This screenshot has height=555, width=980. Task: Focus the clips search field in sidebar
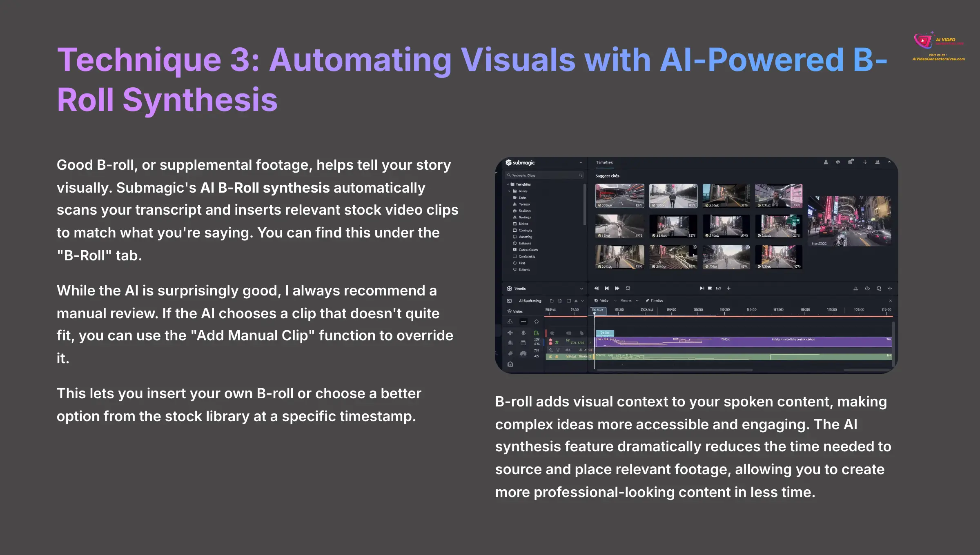[545, 175]
